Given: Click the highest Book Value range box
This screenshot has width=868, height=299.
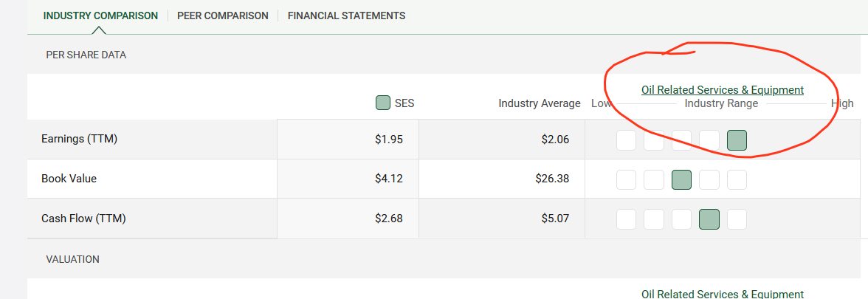Looking at the screenshot, I should coord(737,179).
